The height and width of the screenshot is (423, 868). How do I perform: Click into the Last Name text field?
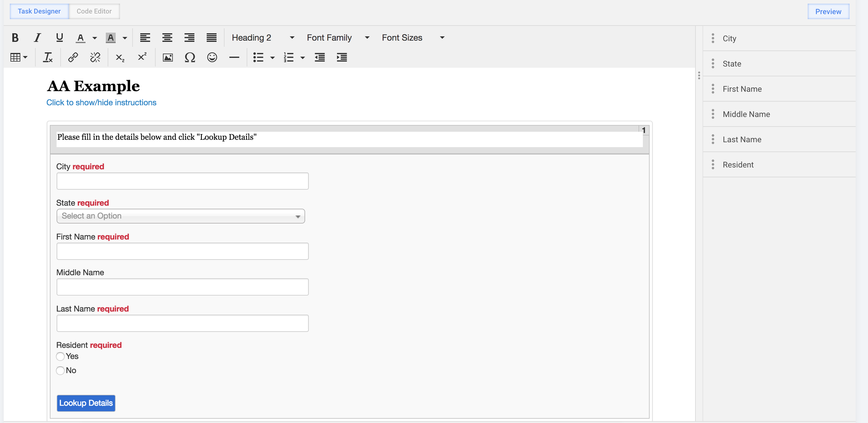click(182, 323)
